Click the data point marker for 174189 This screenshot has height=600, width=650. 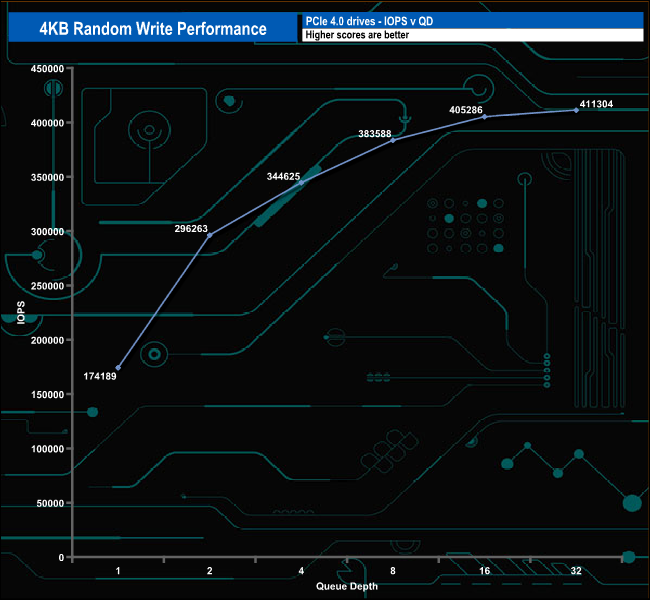point(118,367)
